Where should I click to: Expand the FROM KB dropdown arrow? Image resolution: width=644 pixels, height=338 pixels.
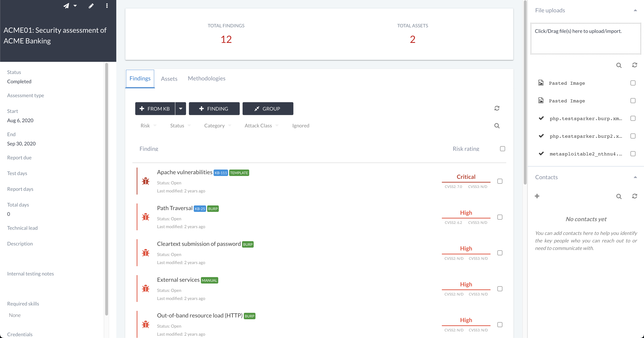(x=180, y=109)
